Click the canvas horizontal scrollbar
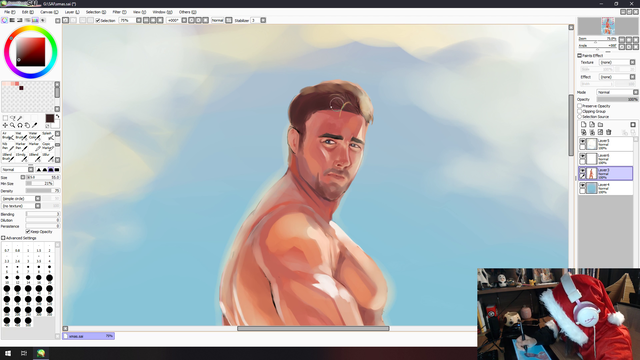This screenshot has width=640, height=360. [313, 328]
